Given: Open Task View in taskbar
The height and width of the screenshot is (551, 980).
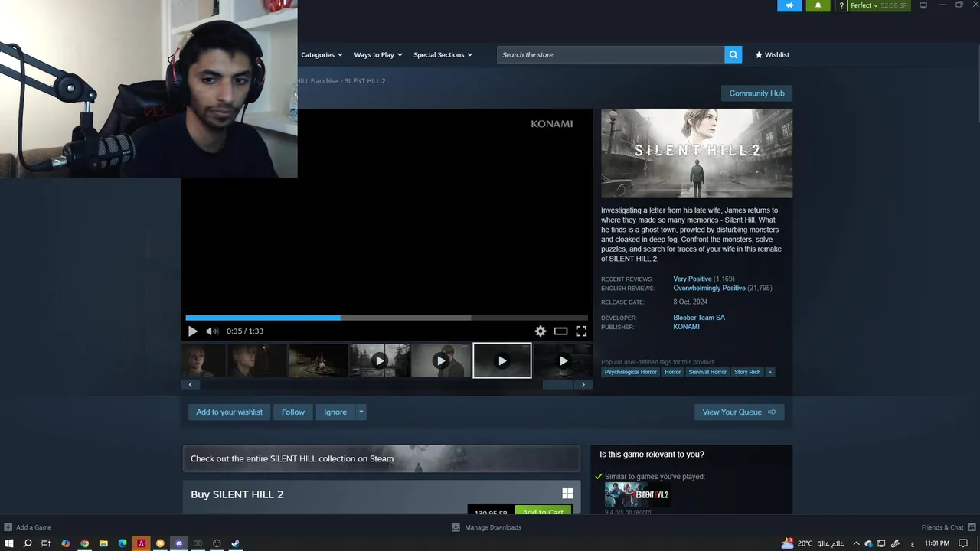Looking at the screenshot, I should coord(46,543).
